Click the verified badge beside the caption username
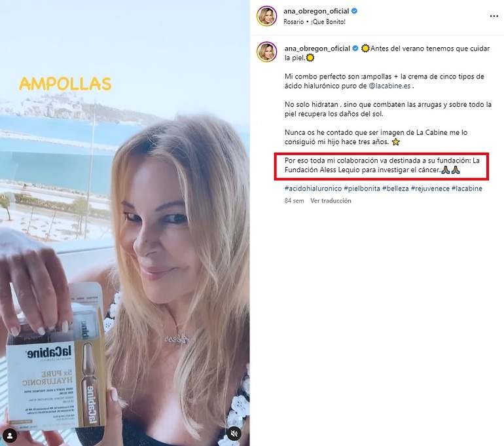Image resolution: width=504 pixels, height=446 pixels. (355, 48)
